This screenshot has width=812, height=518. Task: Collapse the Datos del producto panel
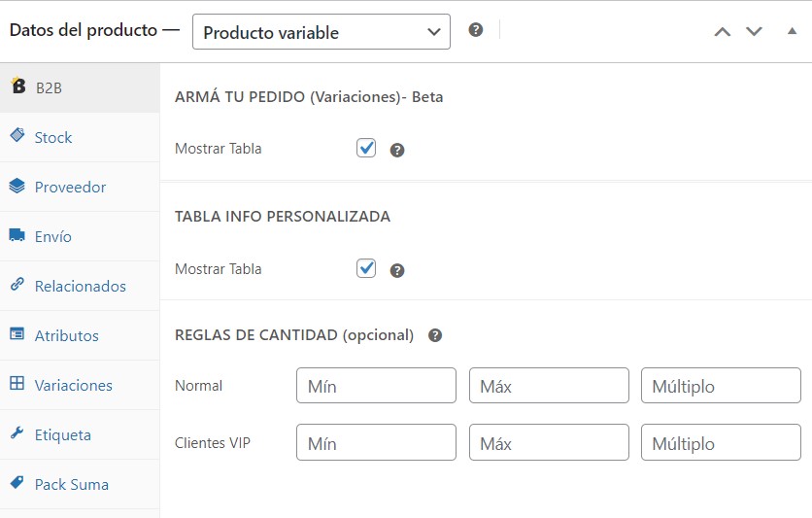[x=792, y=31]
